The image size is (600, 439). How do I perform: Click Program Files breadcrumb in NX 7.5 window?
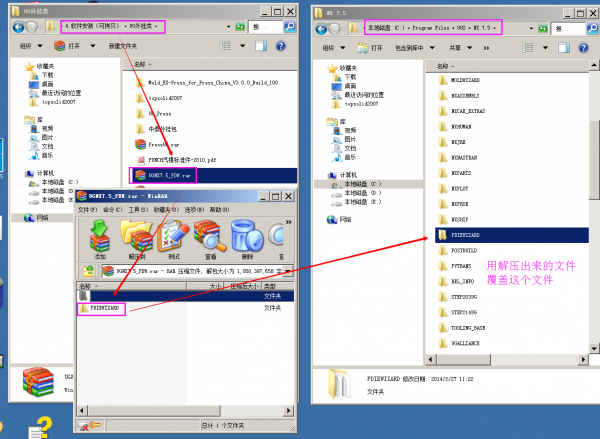click(430, 28)
